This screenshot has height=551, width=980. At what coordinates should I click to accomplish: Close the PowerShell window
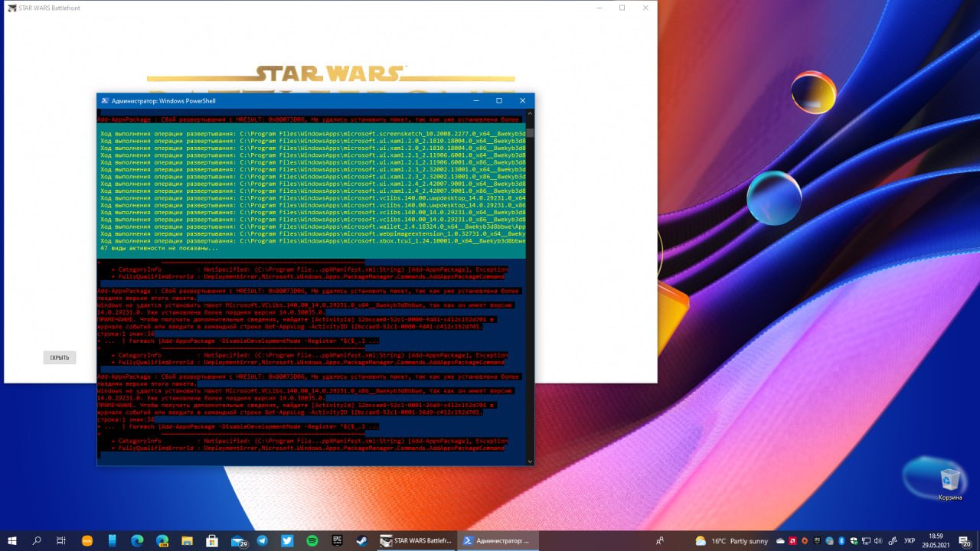[523, 100]
